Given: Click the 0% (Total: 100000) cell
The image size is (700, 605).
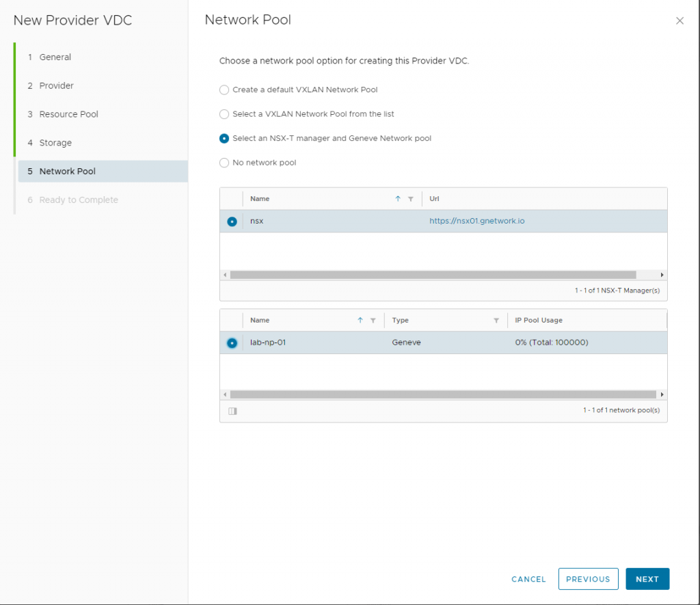Looking at the screenshot, I should (x=552, y=342).
